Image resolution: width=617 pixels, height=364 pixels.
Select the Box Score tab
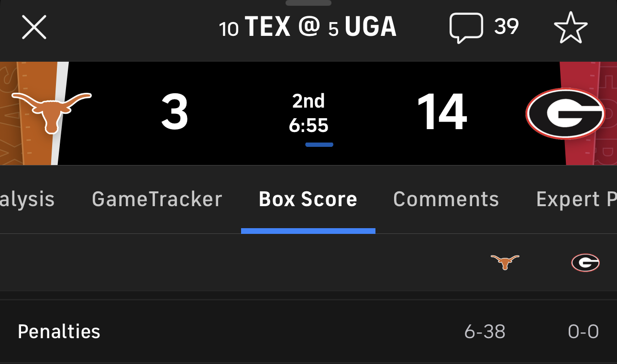coord(308,199)
